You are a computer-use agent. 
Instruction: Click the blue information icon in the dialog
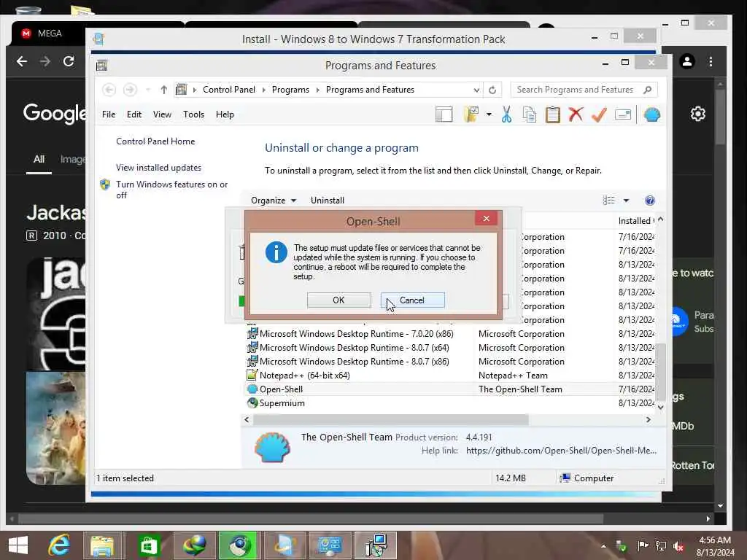(x=276, y=252)
